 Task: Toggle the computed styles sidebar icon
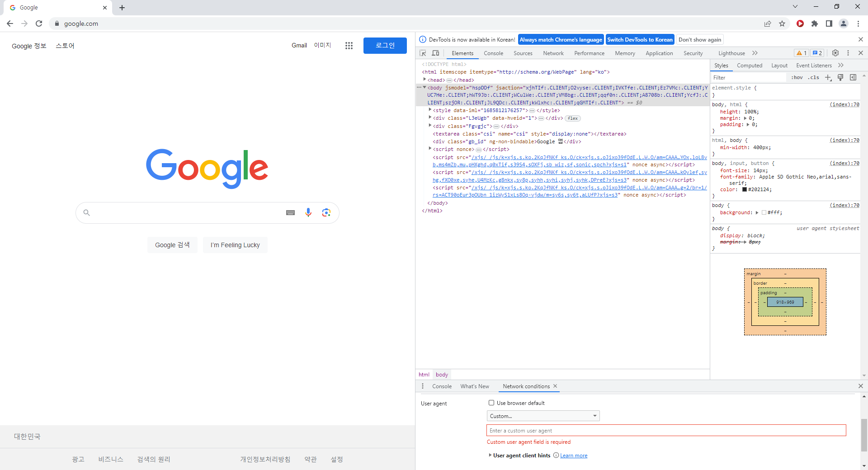[x=853, y=77]
